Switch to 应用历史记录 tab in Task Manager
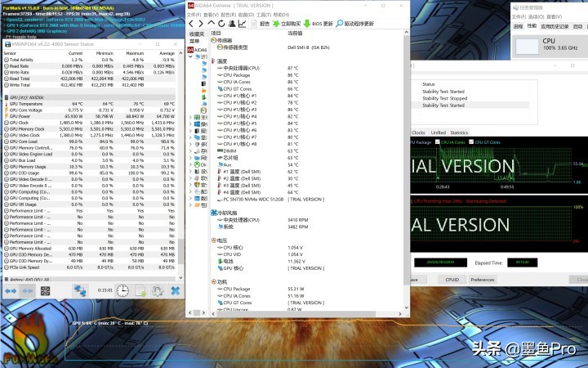This screenshot has height=368, width=588. (x=555, y=26)
